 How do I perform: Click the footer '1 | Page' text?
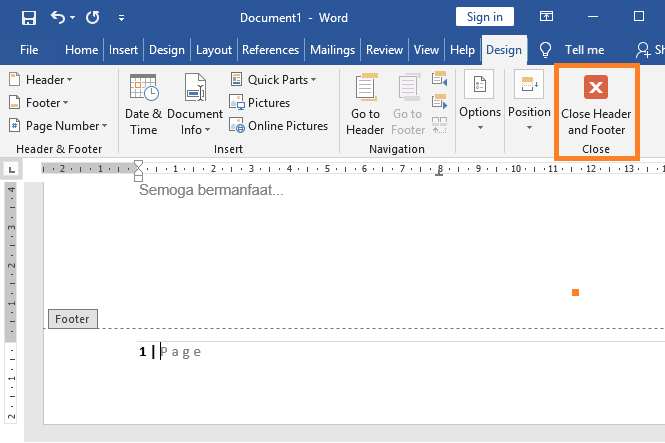(x=170, y=352)
